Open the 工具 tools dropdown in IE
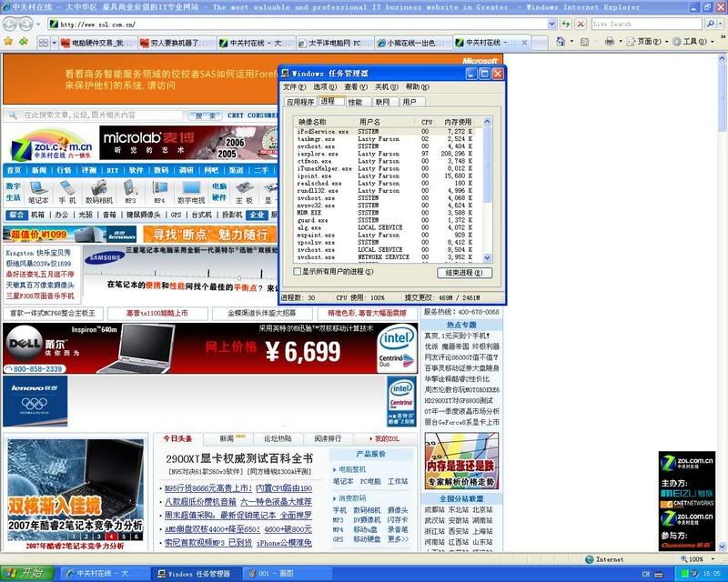 pos(696,42)
